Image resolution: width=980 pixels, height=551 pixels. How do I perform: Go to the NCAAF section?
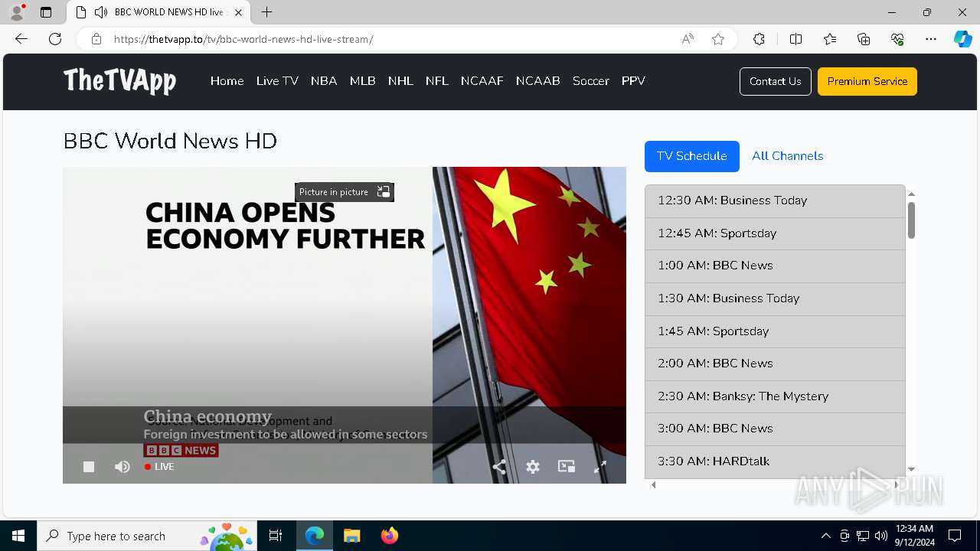tap(482, 81)
